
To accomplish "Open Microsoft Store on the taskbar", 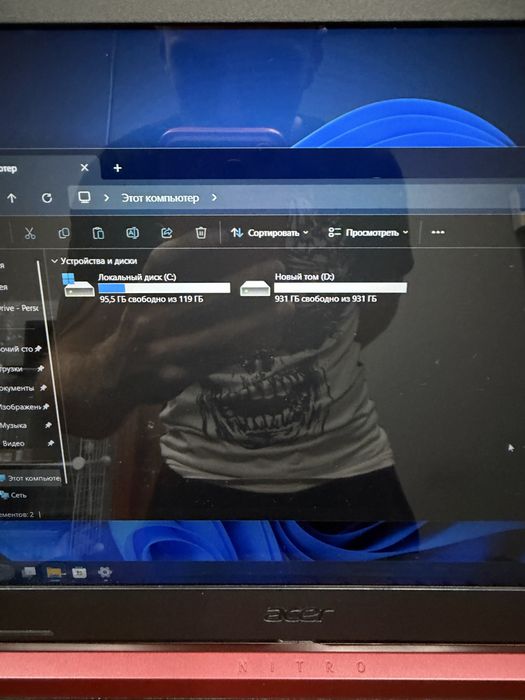I will (79, 572).
